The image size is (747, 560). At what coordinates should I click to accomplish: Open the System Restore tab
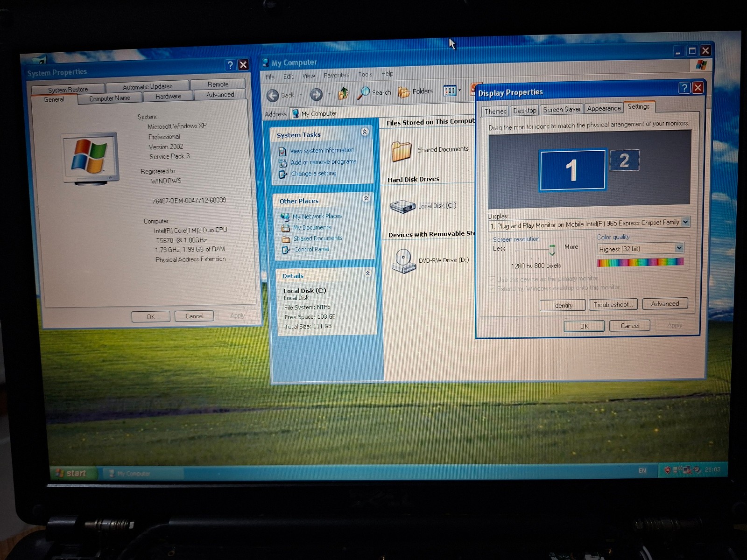click(68, 90)
